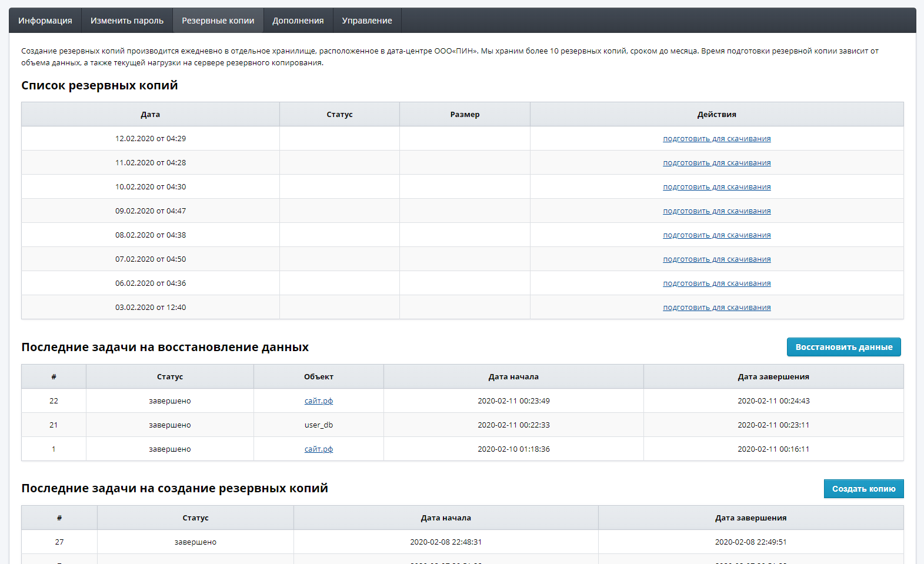Click the Действия column header

pyautogui.click(x=717, y=115)
